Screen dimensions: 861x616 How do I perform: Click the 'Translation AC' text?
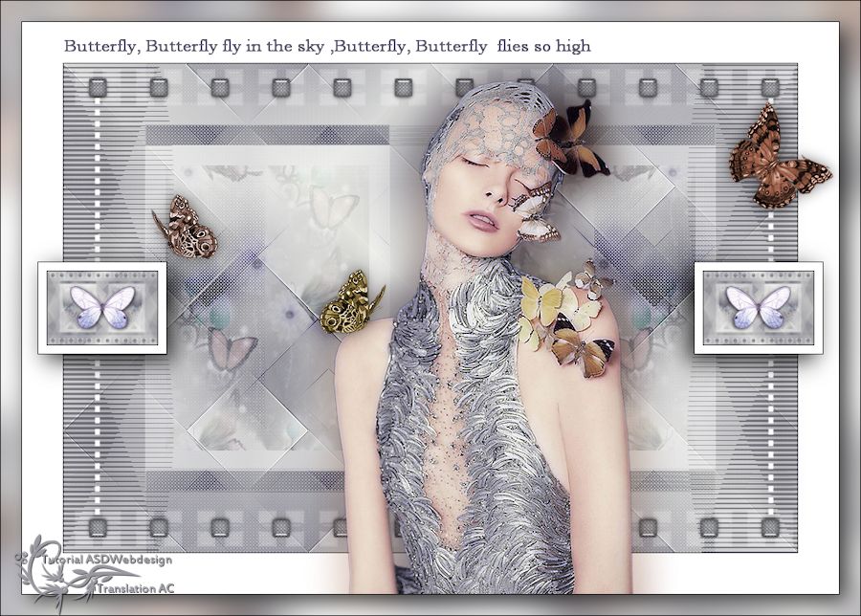pos(136,588)
